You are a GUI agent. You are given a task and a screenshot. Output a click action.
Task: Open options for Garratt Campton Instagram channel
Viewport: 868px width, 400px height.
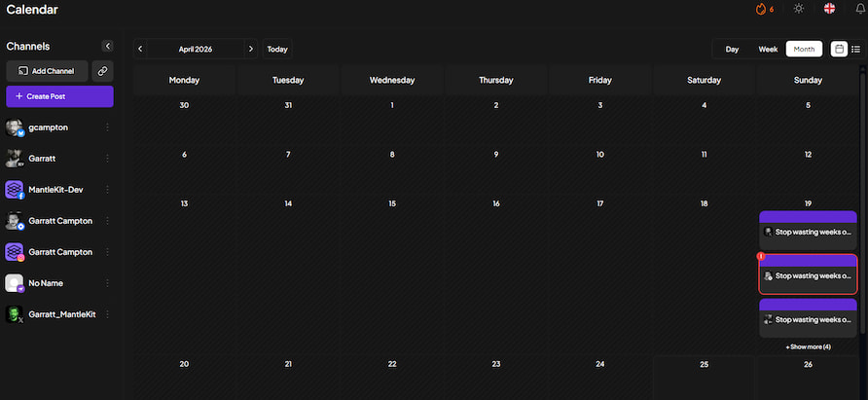pyautogui.click(x=107, y=251)
